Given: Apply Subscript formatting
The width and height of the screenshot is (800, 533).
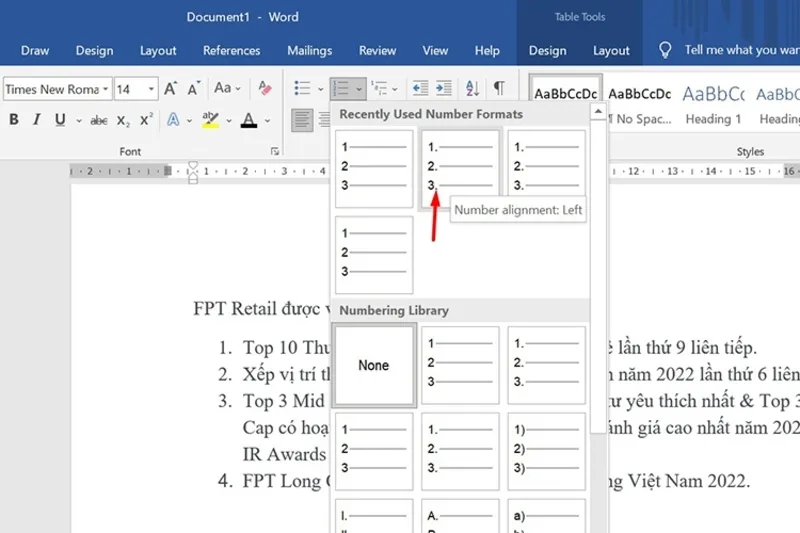Looking at the screenshot, I should 123,121.
